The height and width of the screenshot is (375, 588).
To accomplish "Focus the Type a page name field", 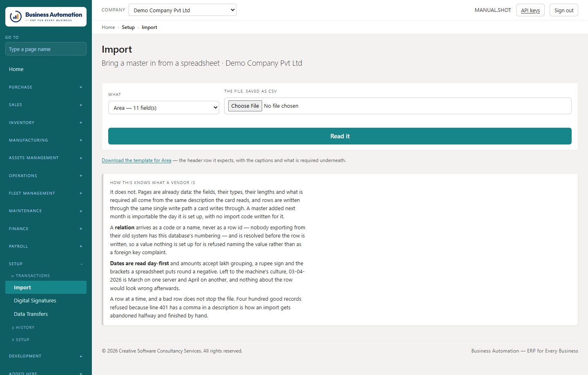I will 46,49.
